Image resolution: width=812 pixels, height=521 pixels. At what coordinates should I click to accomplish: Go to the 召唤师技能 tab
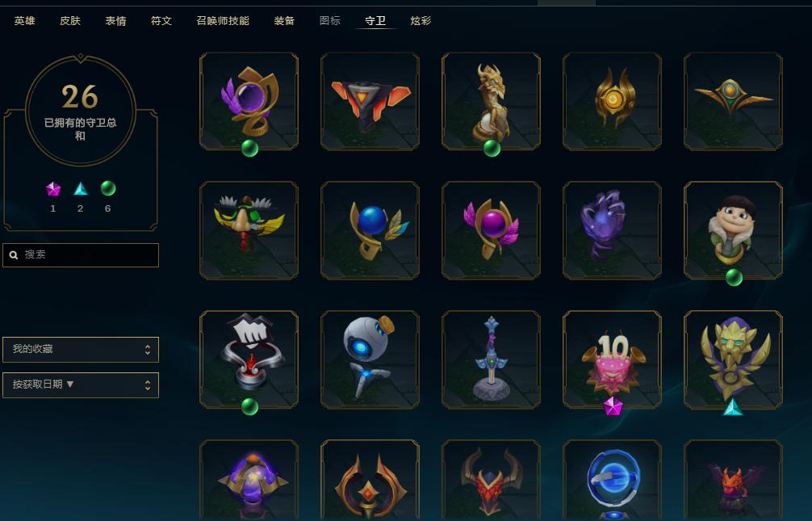(x=223, y=21)
